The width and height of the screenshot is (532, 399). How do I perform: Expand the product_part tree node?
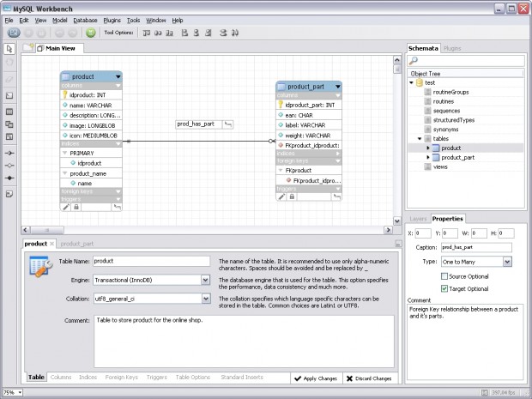tap(428, 157)
